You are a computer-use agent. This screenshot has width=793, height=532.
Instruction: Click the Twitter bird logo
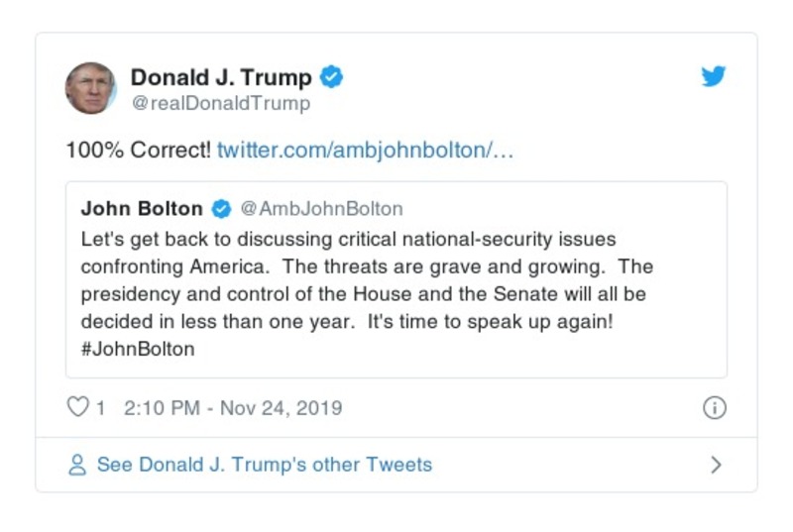coord(714,77)
